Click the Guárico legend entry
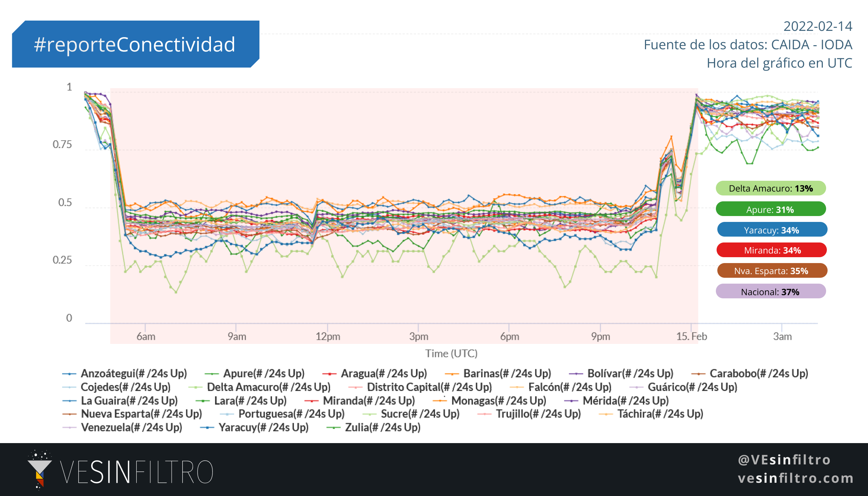This screenshot has width=868, height=496. point(684,387)
